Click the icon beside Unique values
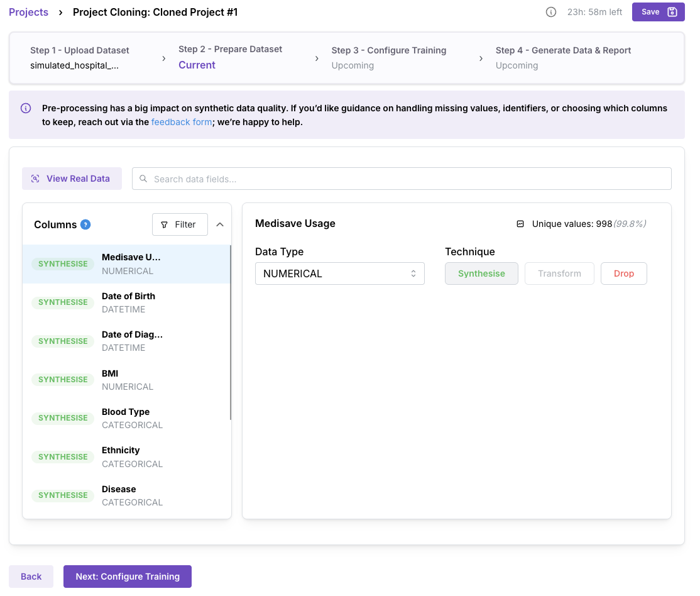The image size is (700, 596). (x=520, y=224)
